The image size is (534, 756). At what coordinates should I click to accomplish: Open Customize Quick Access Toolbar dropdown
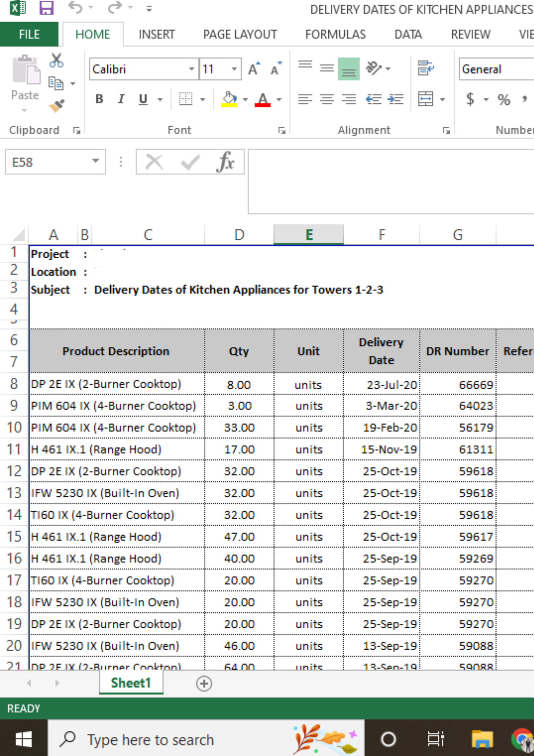pos(149,9)
